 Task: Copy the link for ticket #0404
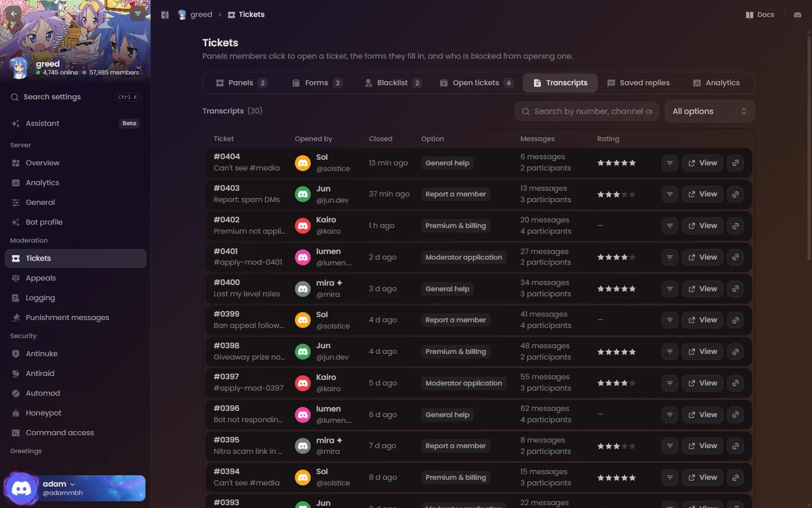(735, 163)
